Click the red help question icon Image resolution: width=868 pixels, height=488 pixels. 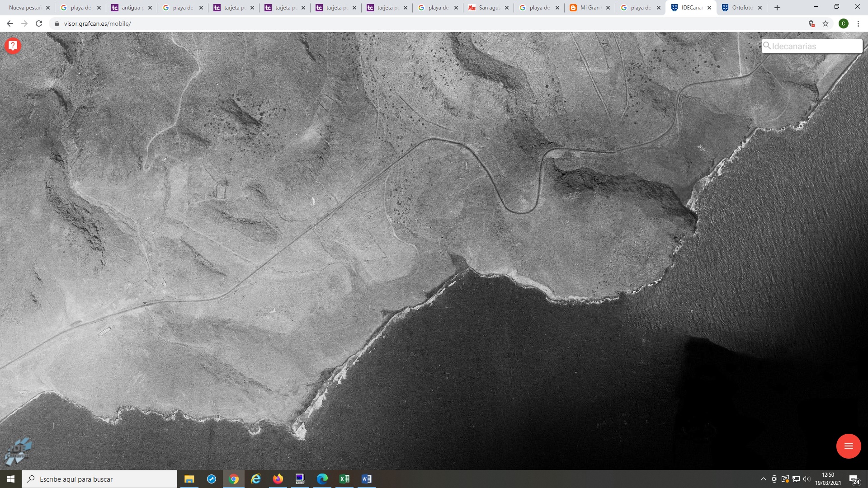tap(13, 46)
